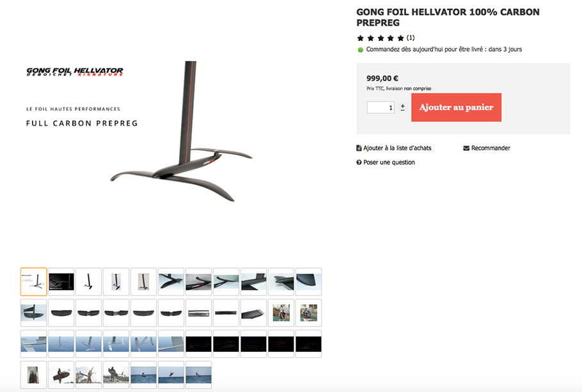Click the Ajouter au panier button
This screenshot has height=392, width=582.
pos(456,107)
